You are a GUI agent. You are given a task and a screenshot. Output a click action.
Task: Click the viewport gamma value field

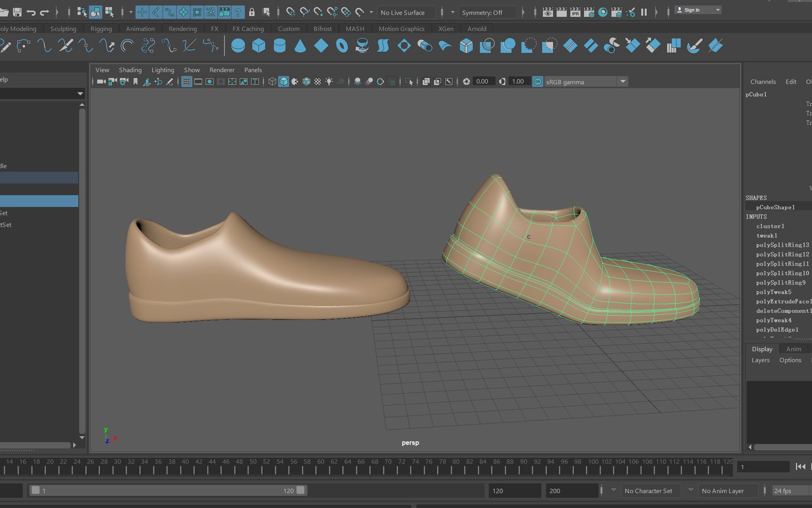[x=518, y=82]
